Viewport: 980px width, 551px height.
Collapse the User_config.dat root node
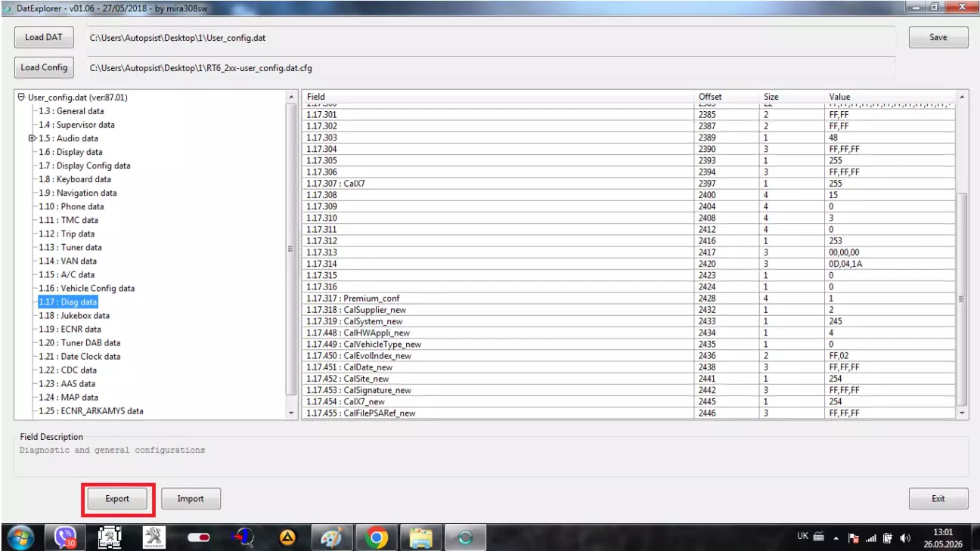21,98
